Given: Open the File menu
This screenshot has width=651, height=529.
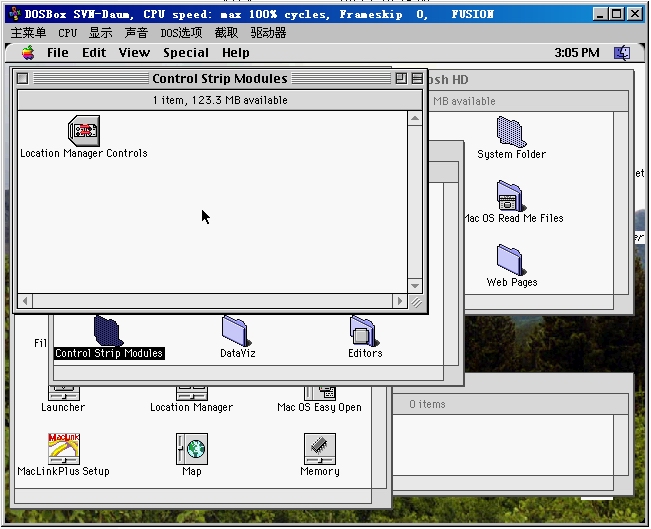Looking at the screenshot, I should tap(58, 53).
